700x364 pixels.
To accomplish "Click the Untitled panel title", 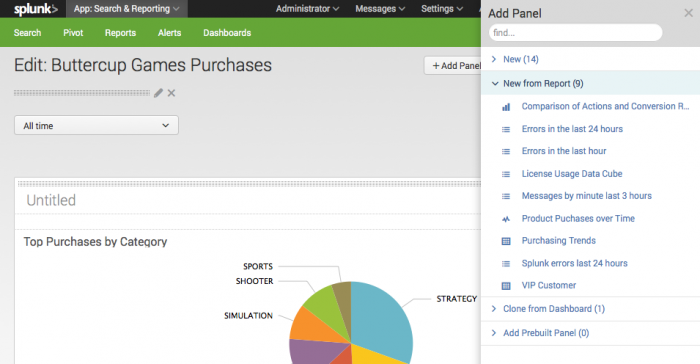I will (51, 200).
